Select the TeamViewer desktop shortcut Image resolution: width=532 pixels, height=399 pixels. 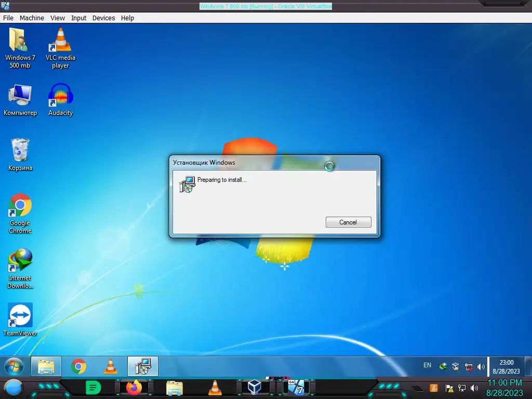(x=20, y=320)
